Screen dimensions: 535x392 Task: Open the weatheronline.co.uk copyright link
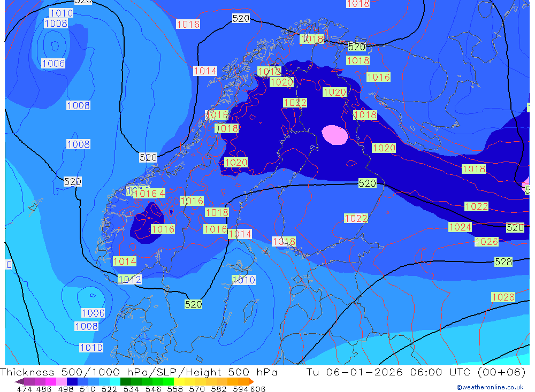[490, 387]
